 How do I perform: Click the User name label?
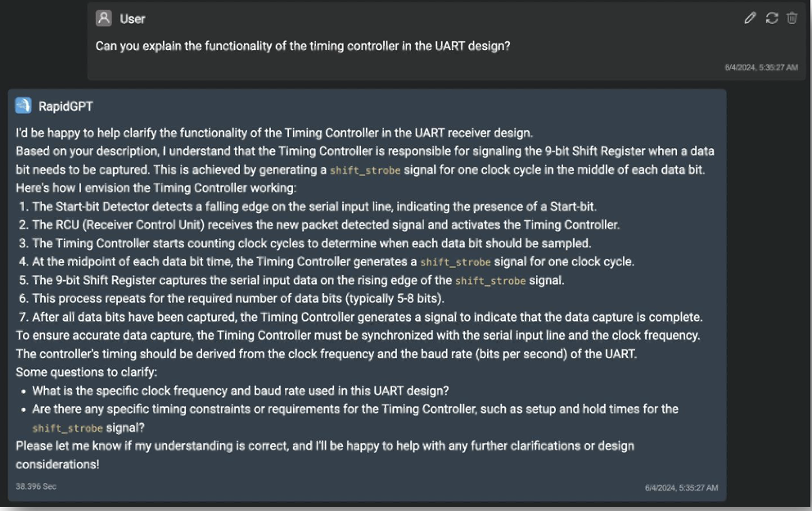133,19
